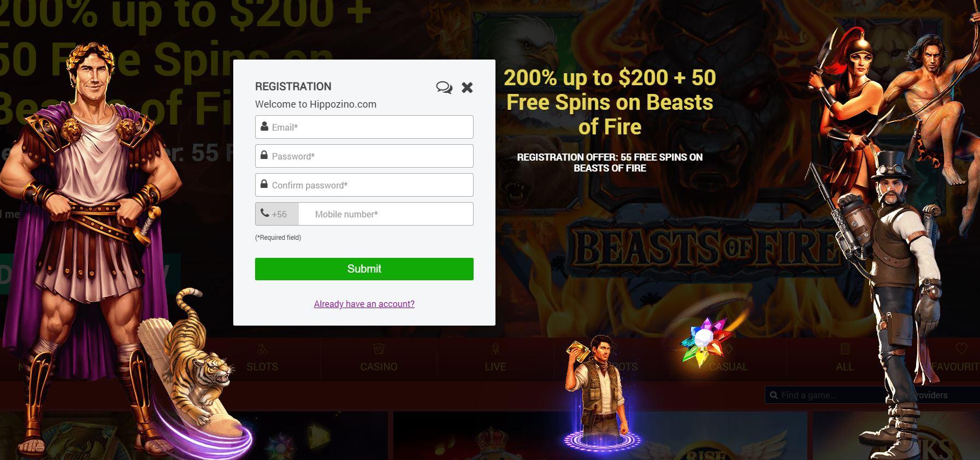980x460 pixels.
Task: Click the person icon in the Email field
Action: coord(264,126)
